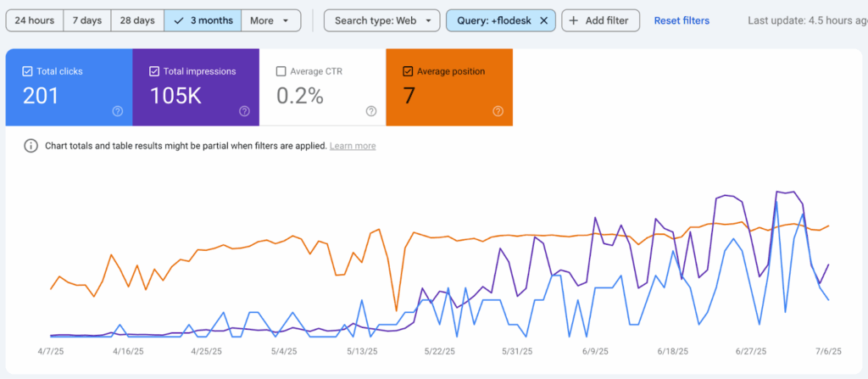Click the 4/25/25 axis date label
The height and width of the screenshot is (379, 868).
(x=207, y=351)
